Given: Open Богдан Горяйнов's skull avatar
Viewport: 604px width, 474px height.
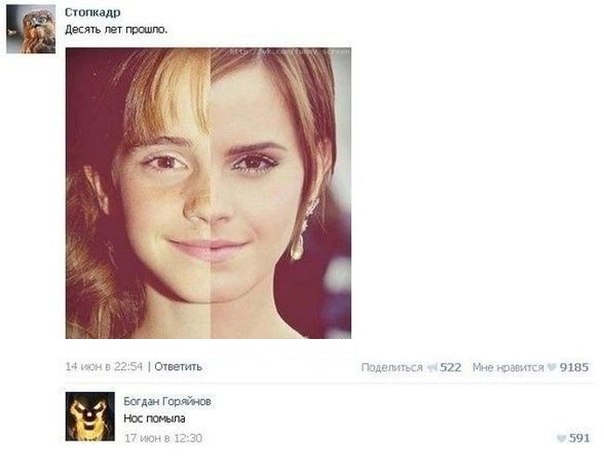Looking at the screenshot, I should click(x=90, y=416).
